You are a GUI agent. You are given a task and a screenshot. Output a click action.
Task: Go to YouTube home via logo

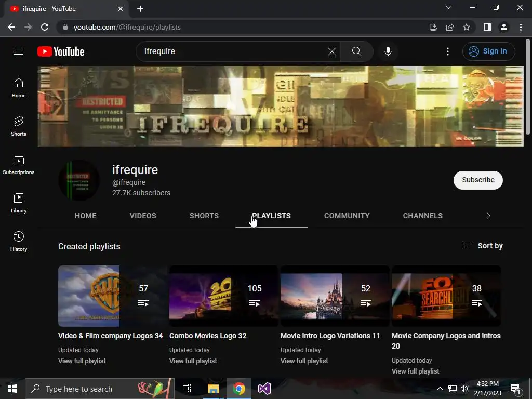61,51
